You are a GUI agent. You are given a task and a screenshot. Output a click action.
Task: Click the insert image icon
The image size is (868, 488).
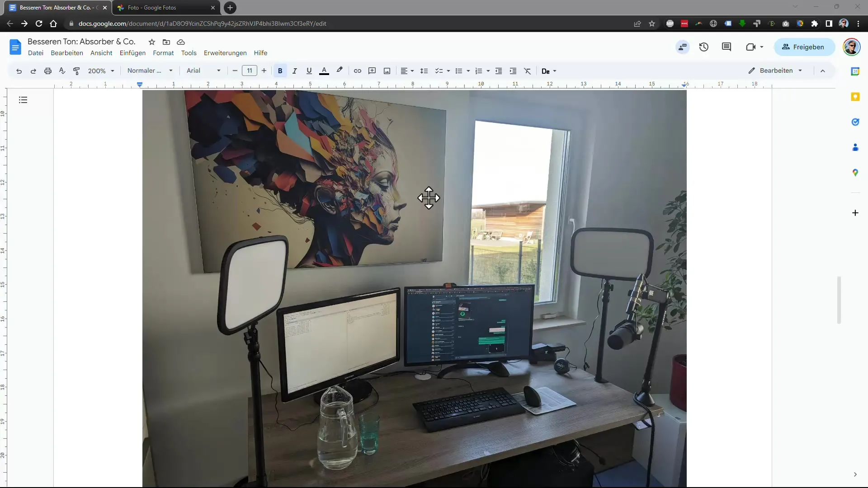coord(387,71)
